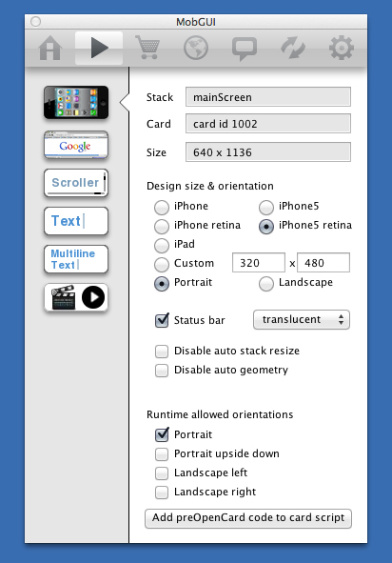Choose the Multiline Text control
The height and width of the screenshot is (563, 392).
(x=76, y=259)
